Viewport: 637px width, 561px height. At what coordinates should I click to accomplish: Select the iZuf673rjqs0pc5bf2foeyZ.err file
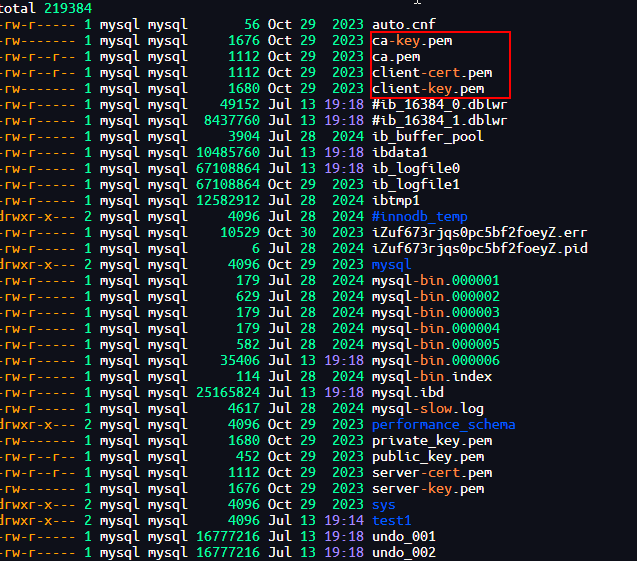[x=479, y=233]
